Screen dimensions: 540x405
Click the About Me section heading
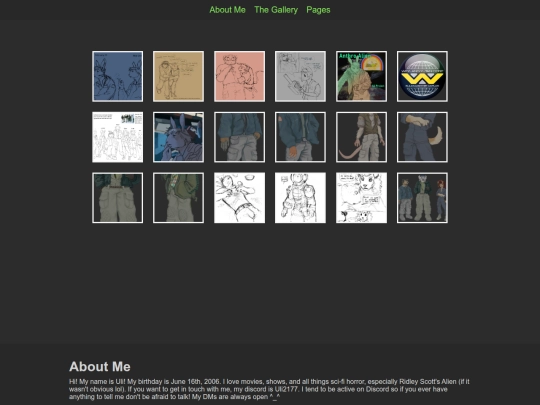point(100,367)
